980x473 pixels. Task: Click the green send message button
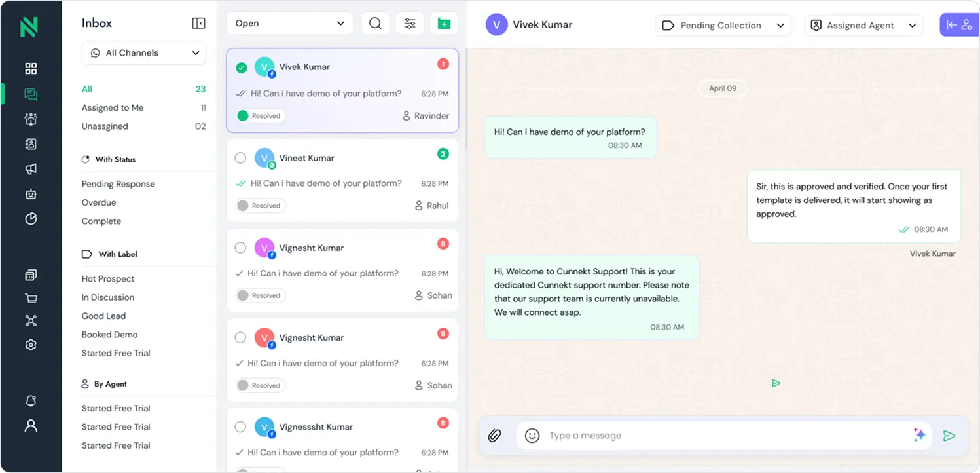tap(949, 434)
